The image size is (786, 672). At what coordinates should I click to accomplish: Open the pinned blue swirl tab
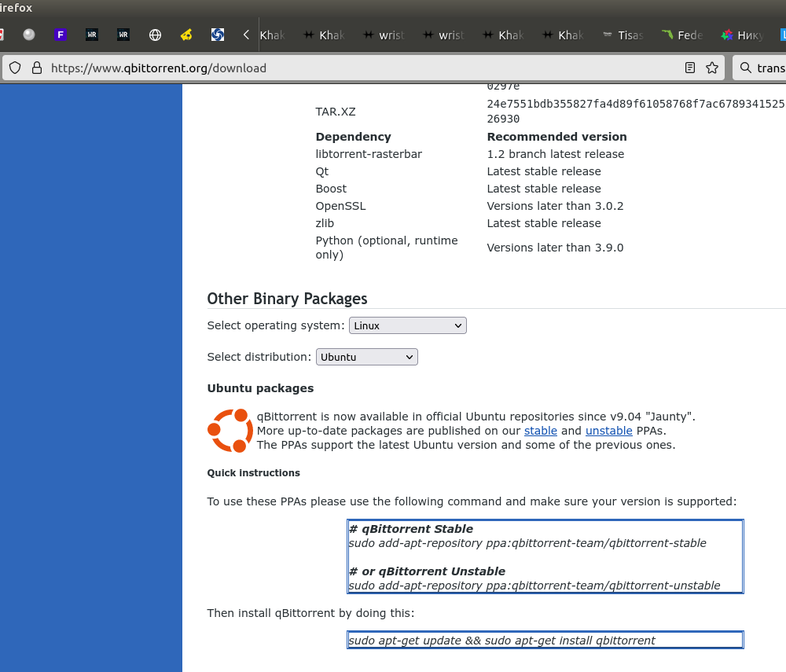(218, 35)
